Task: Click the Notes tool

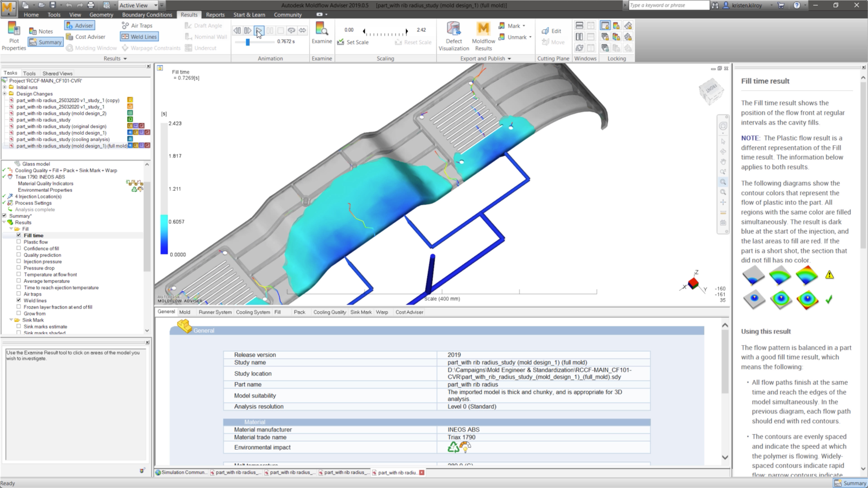Action: tap(41, 31)
